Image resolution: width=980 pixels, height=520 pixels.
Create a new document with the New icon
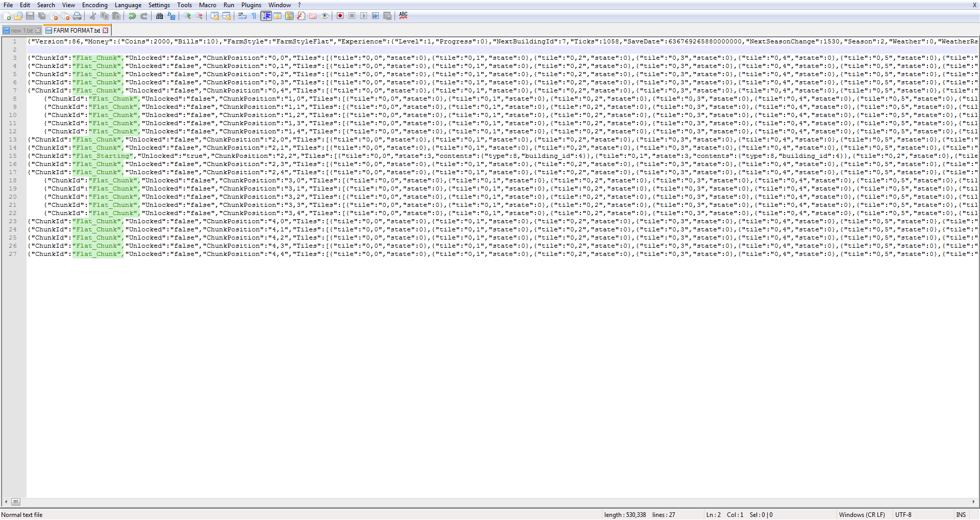[x=7, y=16]
